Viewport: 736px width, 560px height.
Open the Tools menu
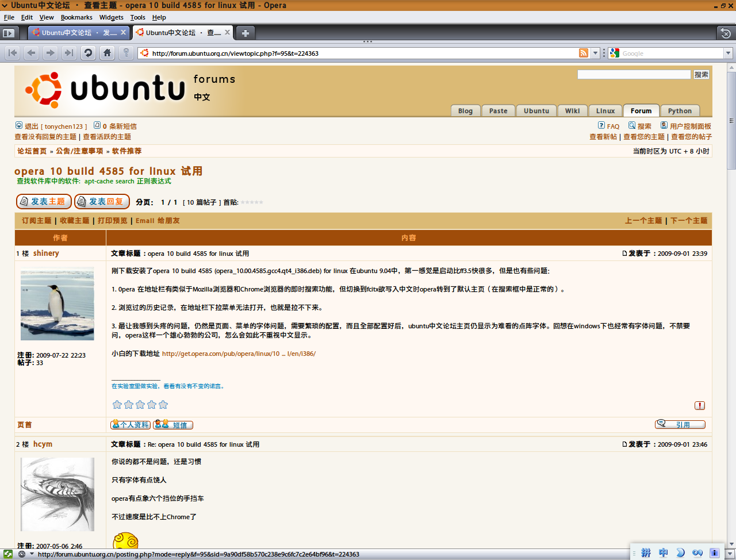[138, 17]
